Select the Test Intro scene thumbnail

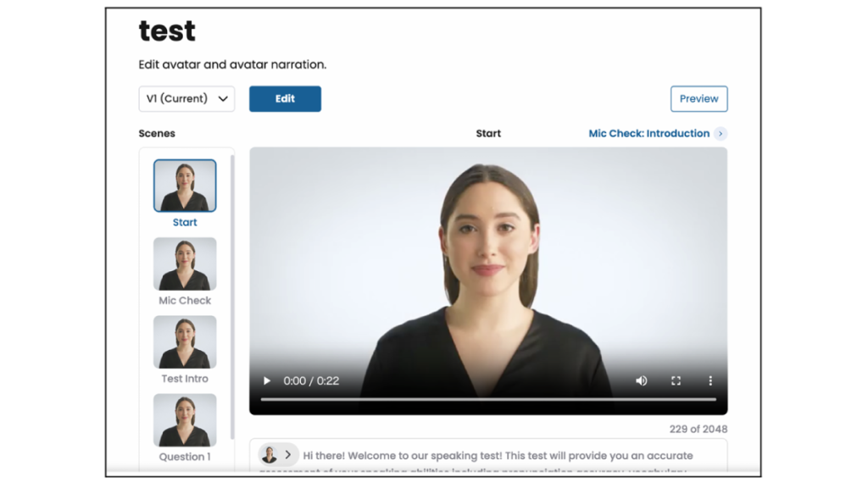pos(185,342)
